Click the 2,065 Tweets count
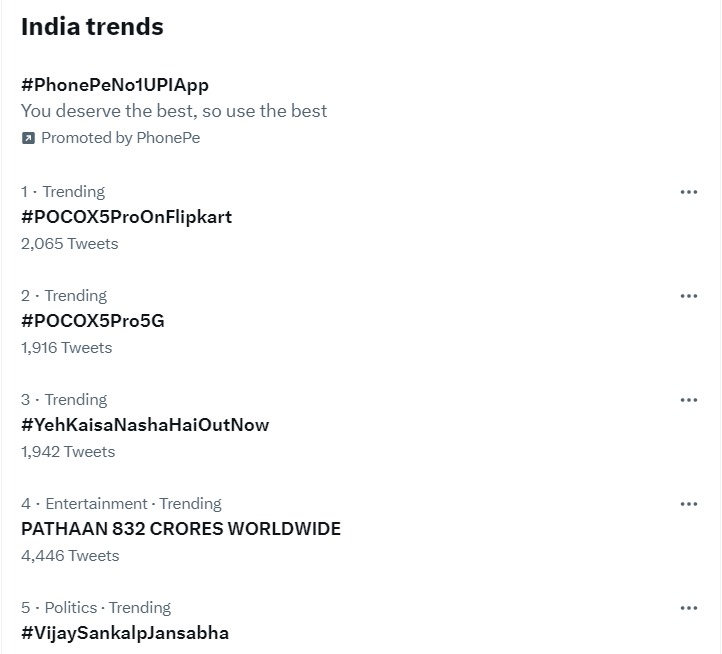722x654 pixels. click(x=70, y=244)
